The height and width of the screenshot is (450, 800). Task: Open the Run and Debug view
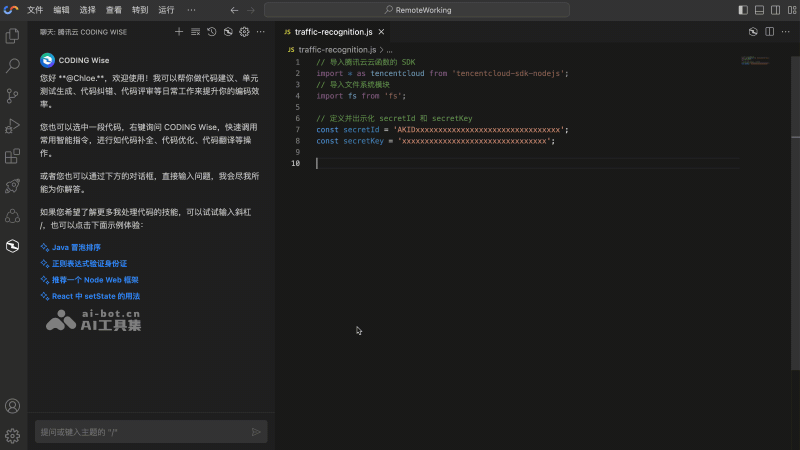pyautogui.click(x=13, y=126)
